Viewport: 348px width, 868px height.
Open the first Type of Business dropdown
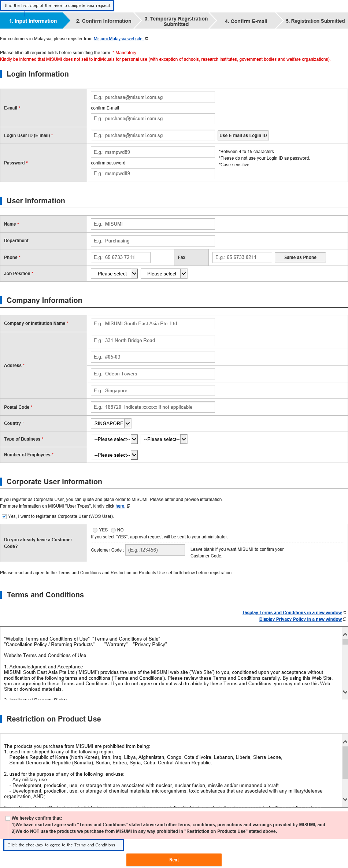[114, 439]
